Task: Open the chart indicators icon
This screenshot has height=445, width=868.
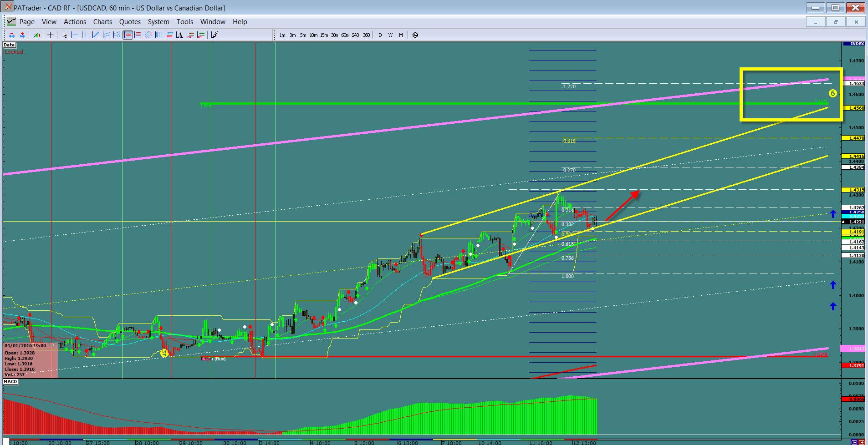Action: (36, 35)
